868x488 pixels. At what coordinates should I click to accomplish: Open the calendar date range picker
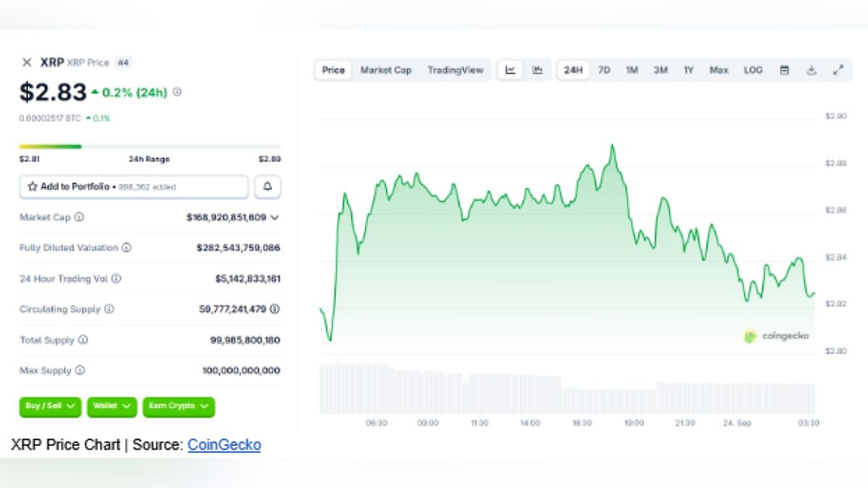[x=784, y=70]
